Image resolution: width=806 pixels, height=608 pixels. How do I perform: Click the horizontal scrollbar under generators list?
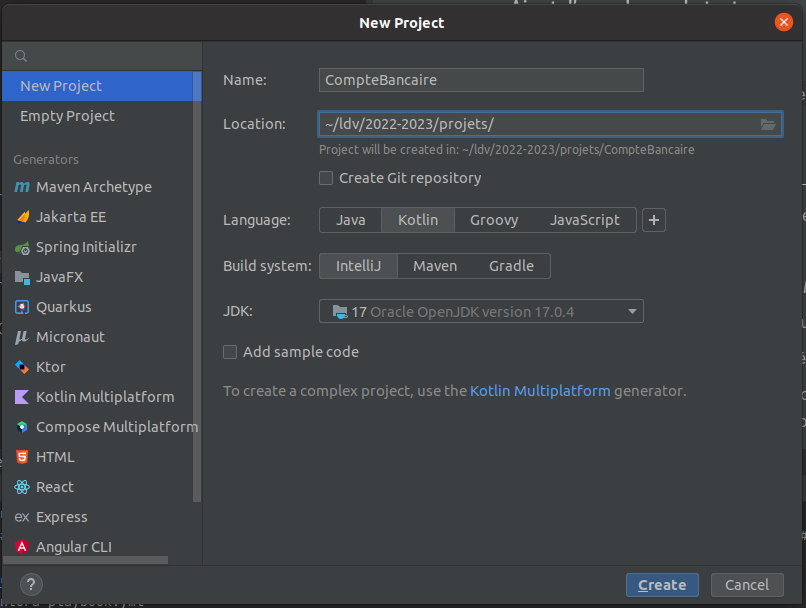click(x=85, y=560)
